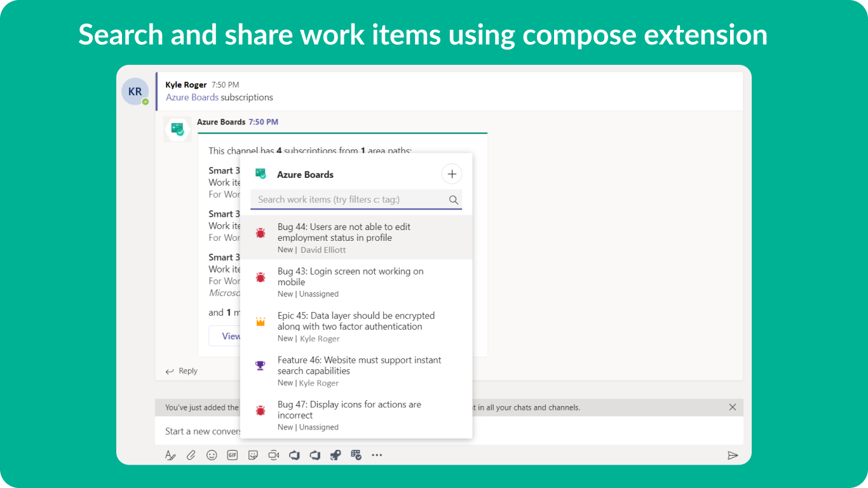
Task: Send the message with arrow icon
Action: coord(733,455)
